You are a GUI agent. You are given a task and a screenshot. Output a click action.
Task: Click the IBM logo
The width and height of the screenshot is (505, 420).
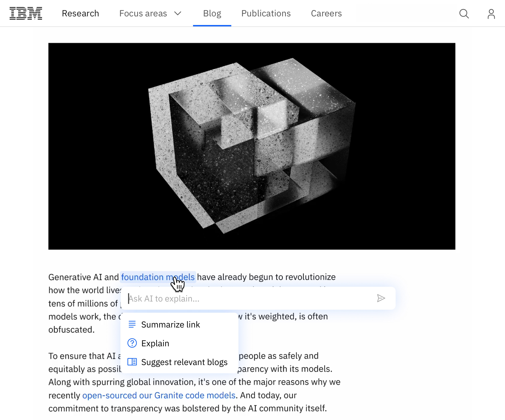(26, 13)
